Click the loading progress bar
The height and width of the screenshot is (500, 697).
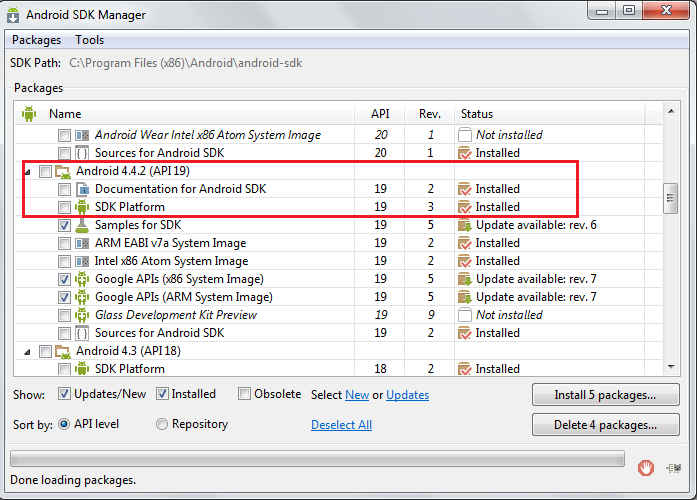(317, 459)
